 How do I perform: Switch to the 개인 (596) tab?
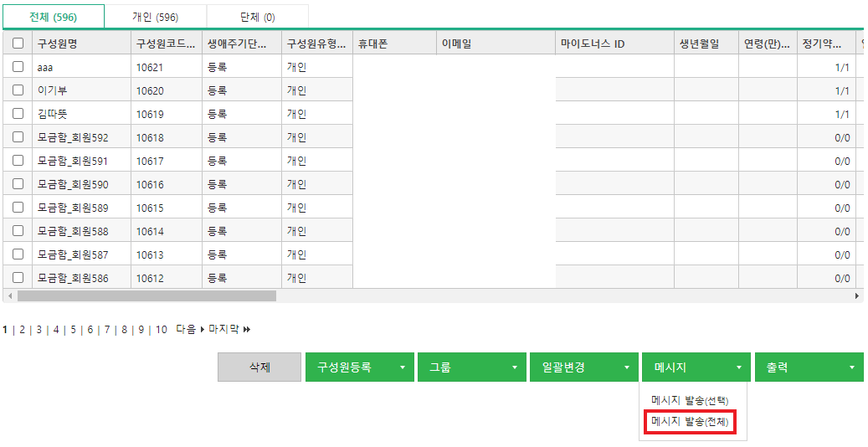pos(156,17)
